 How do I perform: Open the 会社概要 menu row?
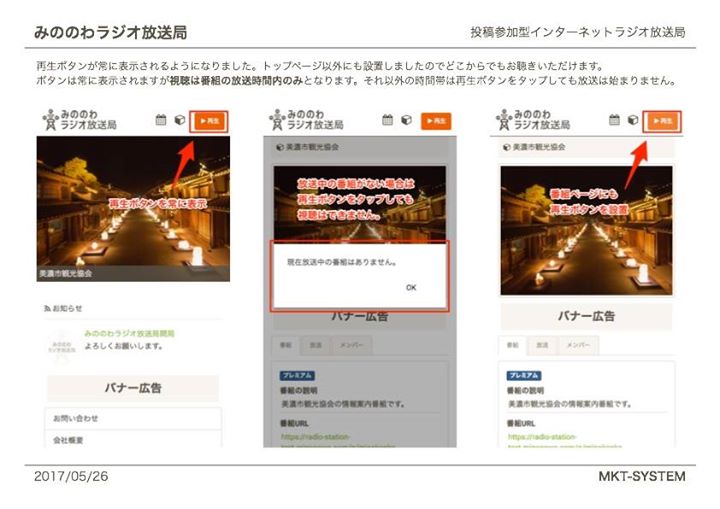tap(133, 440)
